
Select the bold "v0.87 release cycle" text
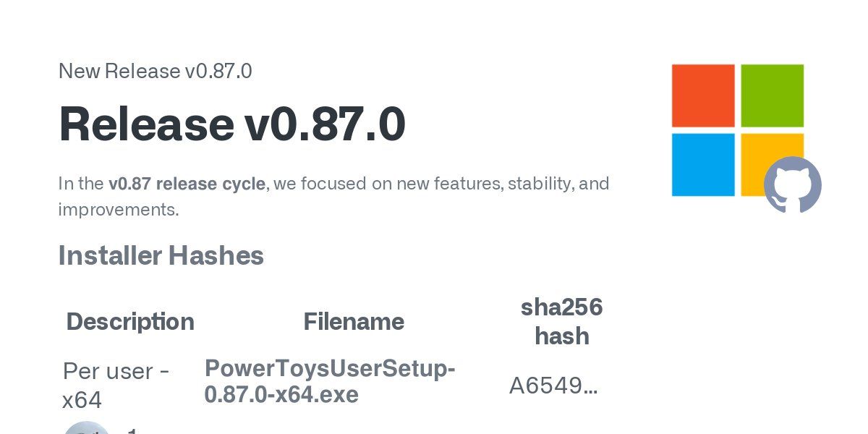click(x=187, y=184)
